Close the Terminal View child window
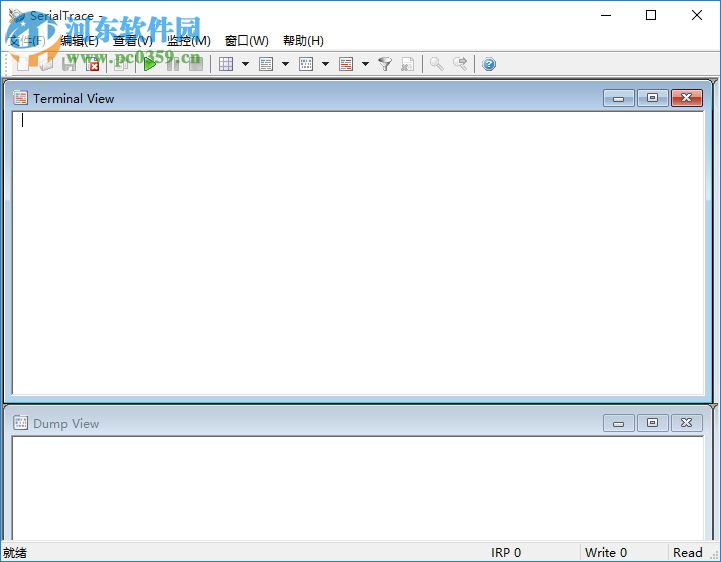 pyautogui.click(x=687, y=98)
